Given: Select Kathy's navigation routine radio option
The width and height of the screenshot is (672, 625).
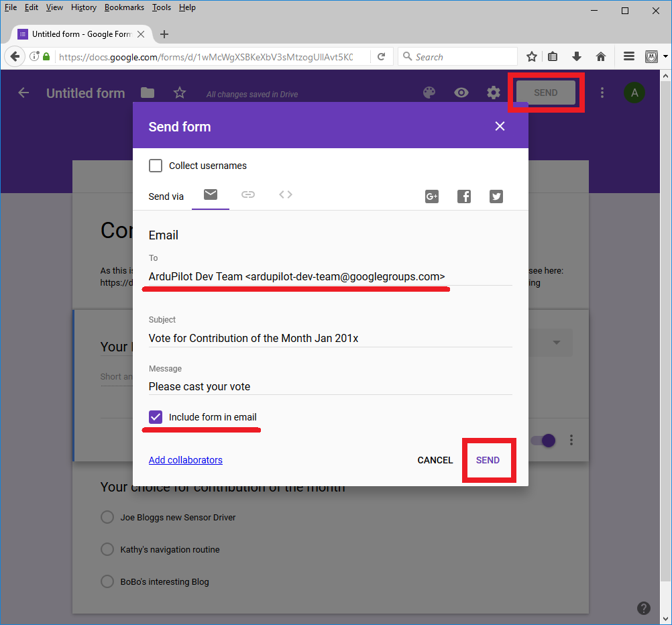Looking at the screenshot, I should (x=107, y=549).
